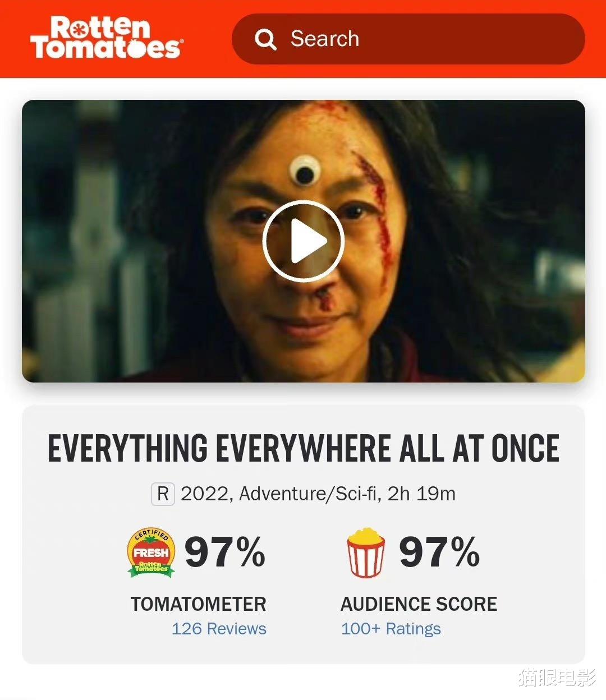
Task: Open the 100+ Ratings link
Action: [391, 629]
